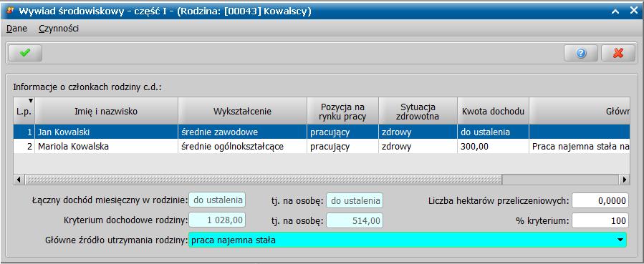Select the Jan Kowalski row

[321, 132]
